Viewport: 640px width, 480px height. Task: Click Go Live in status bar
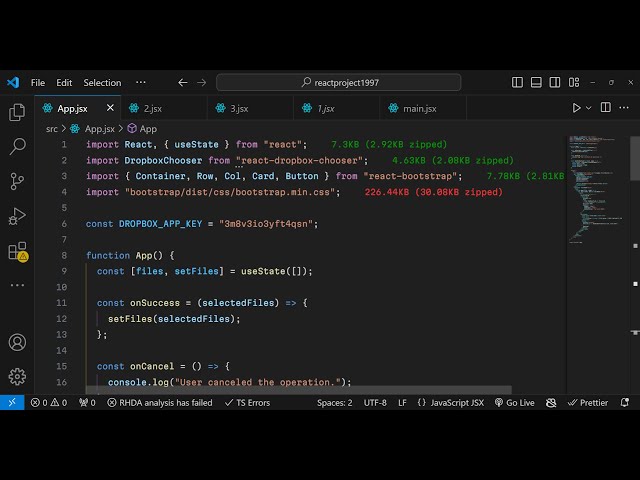click(514, 403)
